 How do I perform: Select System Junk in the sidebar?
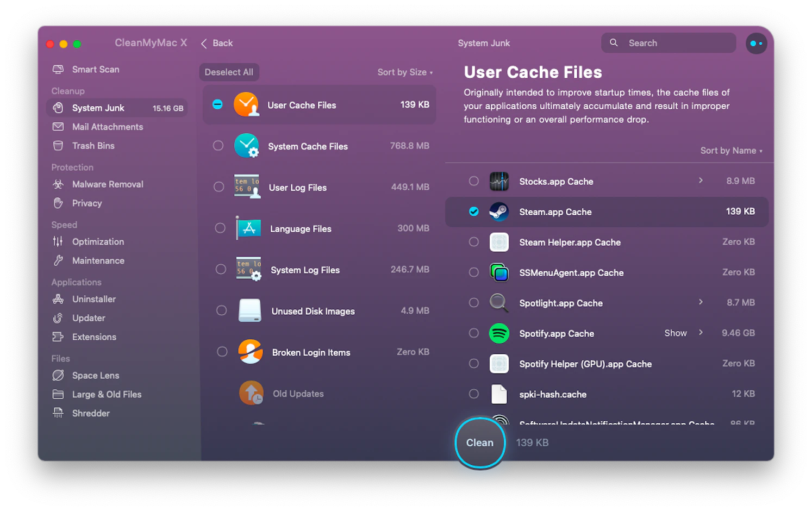117,108
